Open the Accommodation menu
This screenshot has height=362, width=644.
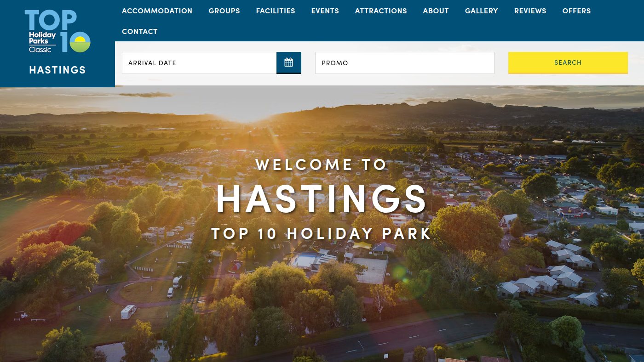157,11
